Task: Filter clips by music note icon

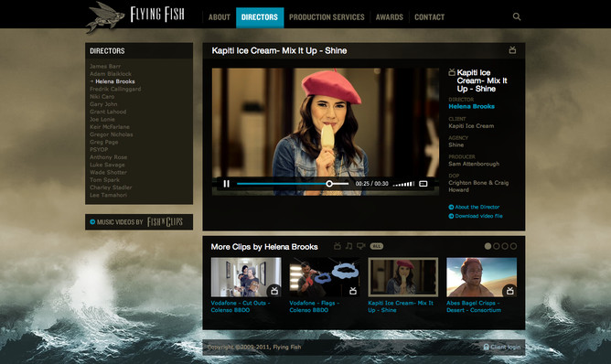Action: point(349,246)
